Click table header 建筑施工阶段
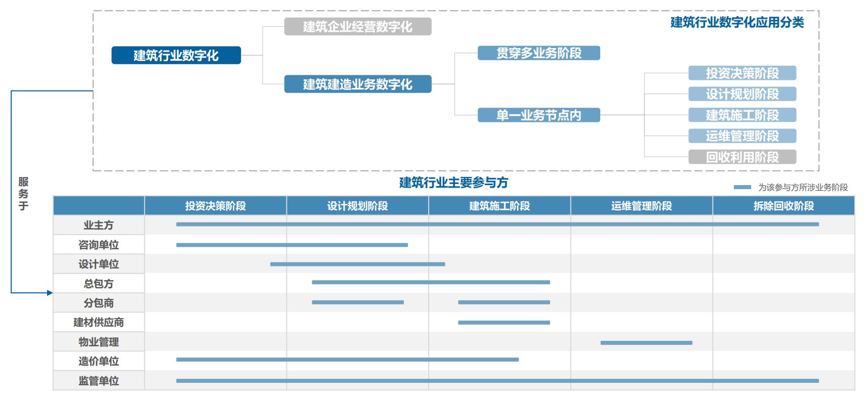This screenshot has height=399, width=868. pyautogui.click(x=500, y=206)
